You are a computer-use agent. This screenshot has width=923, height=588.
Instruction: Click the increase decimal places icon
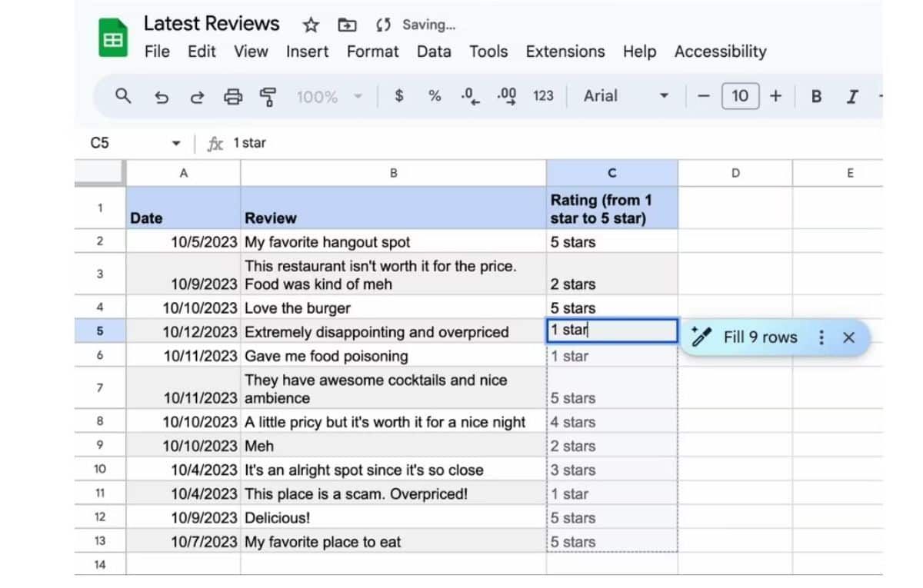coord(505,96)
